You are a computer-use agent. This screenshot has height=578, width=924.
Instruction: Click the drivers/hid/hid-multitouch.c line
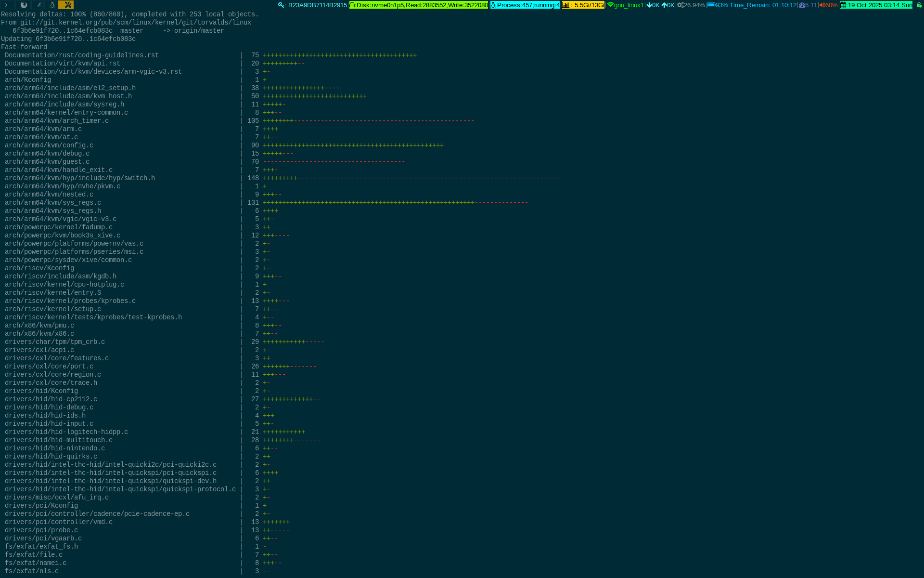click(x=59, y=440)
